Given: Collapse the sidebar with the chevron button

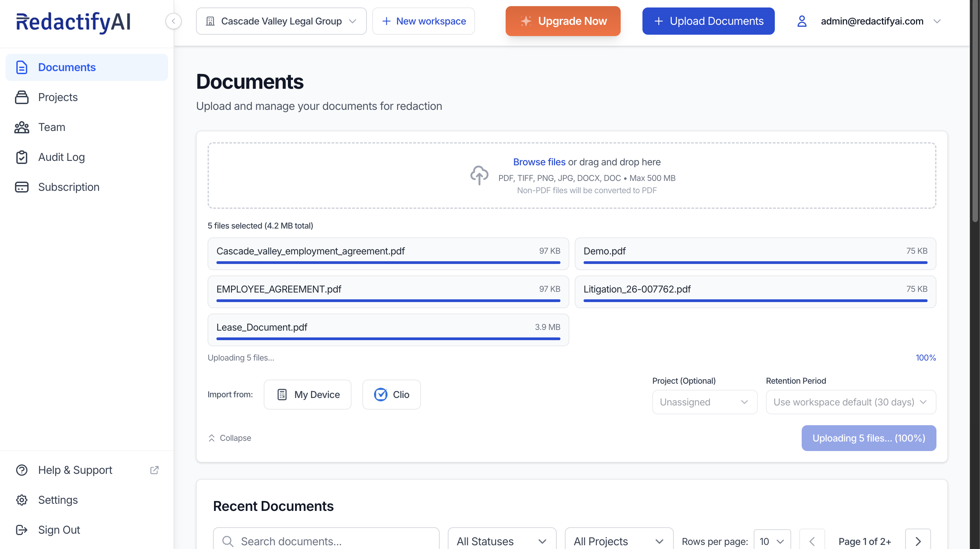Looking at the screenshot, I should [x=174, y=21].
